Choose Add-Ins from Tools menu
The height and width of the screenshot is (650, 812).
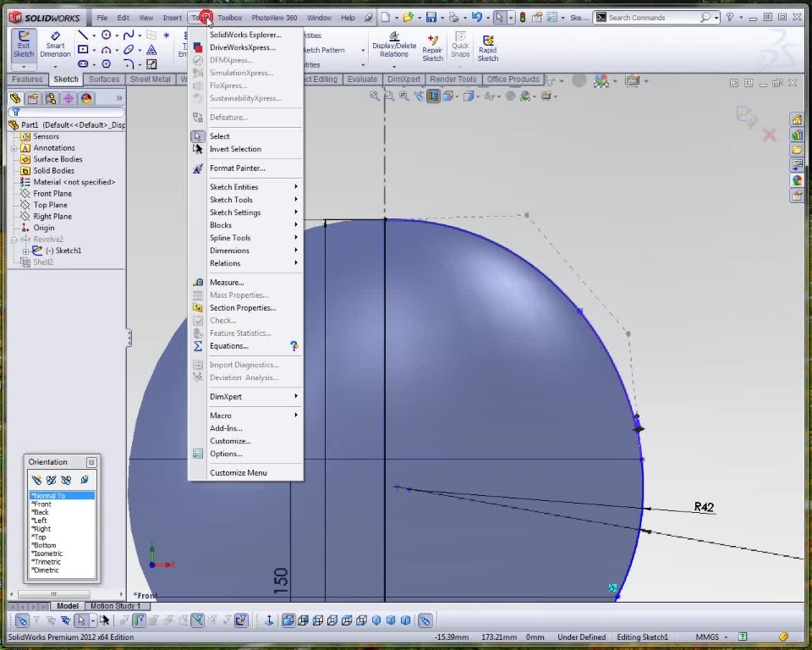click(245, 428)
